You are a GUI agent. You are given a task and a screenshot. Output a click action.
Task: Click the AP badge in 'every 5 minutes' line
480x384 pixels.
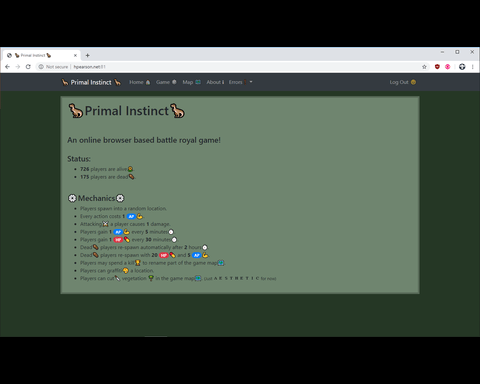click(x=118, y=232)
